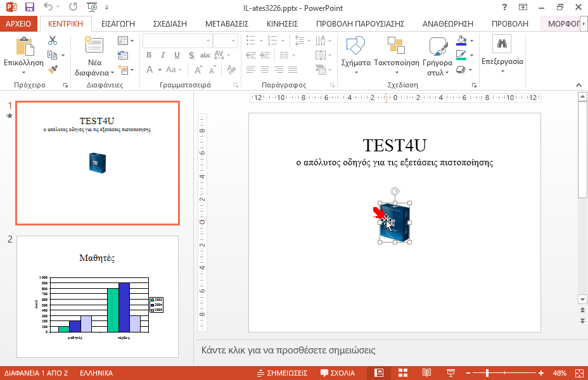Click ΔΙΑΦΑΝΕΙΑ 1 ΑΠΟ 2 status text
588x380 pixels.
point(36,373)
